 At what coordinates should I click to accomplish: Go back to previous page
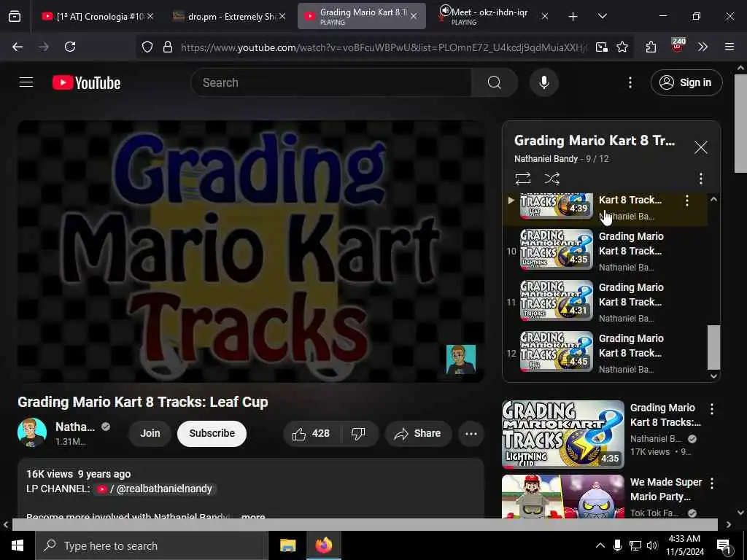[x=18, y=47]
